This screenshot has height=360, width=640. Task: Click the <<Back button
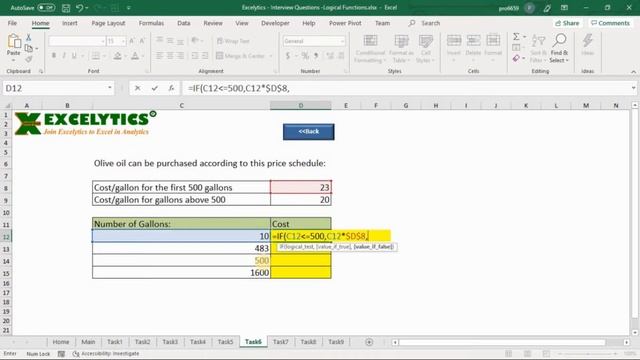(309, 131)
